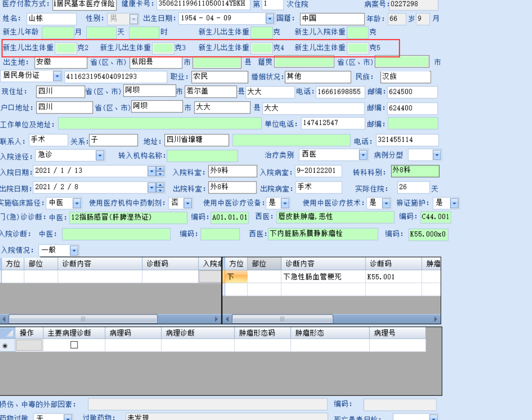Select the K55.001 diagnosis code cell

point(394,277)
